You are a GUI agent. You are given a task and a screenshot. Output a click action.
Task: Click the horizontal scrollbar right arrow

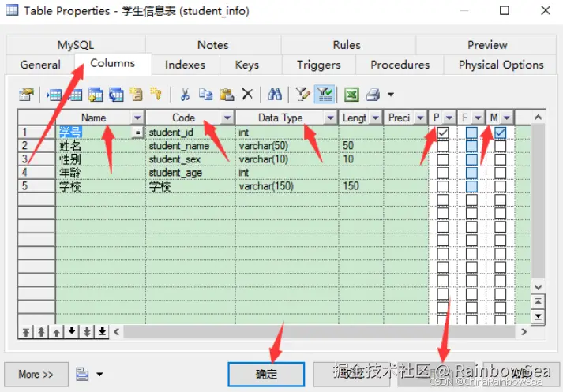524,332
